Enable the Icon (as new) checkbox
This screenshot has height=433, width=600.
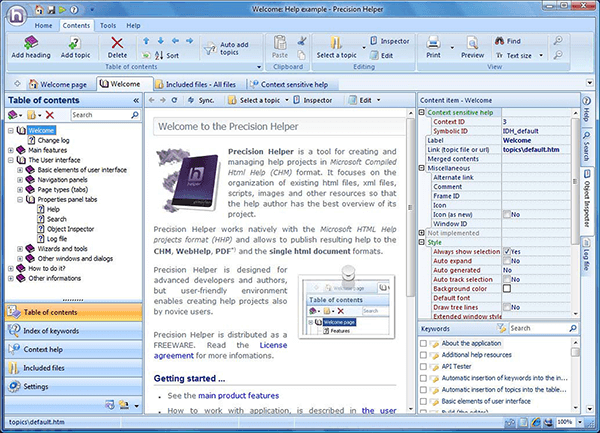click(x=507, y=215)
